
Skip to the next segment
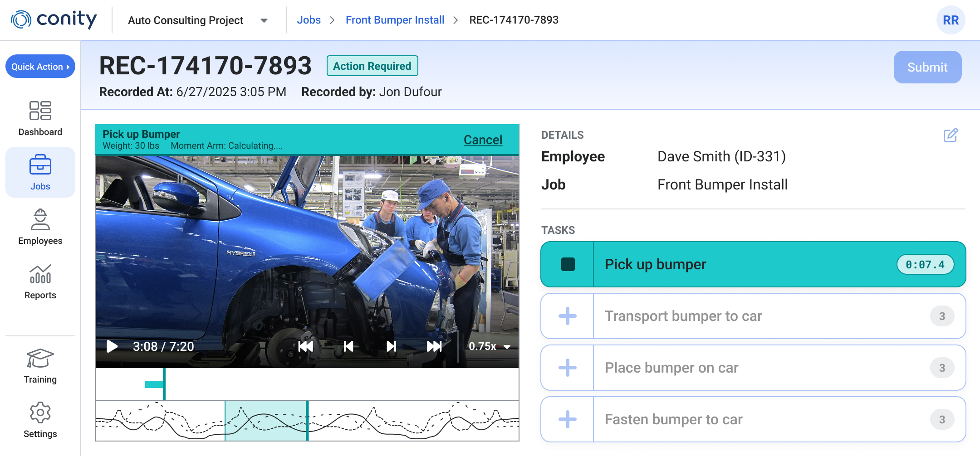coord(434,346)
